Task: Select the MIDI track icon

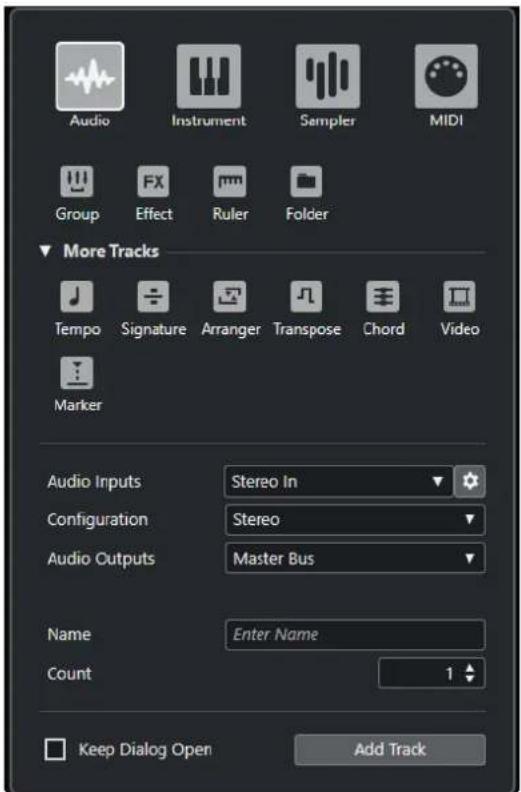Action: [x=446, y=76]
